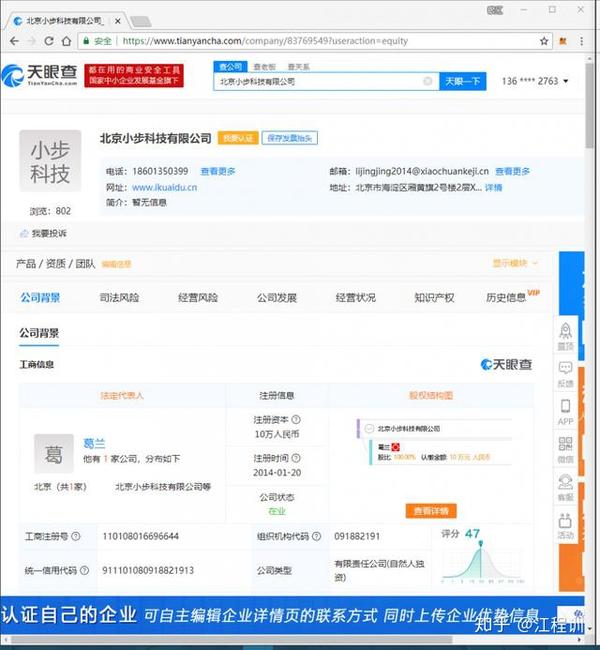Open the 葛兰 legal representative link

94,444
